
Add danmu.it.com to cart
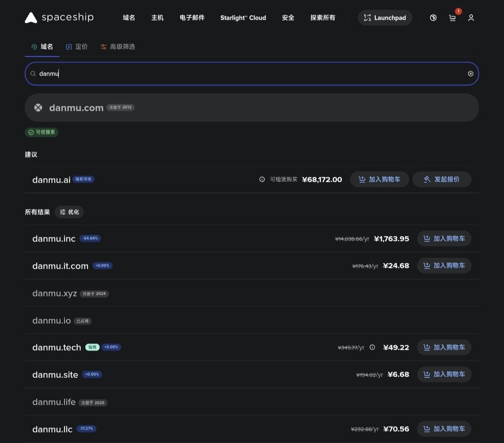pyautogui.click(x=444, y=265)
